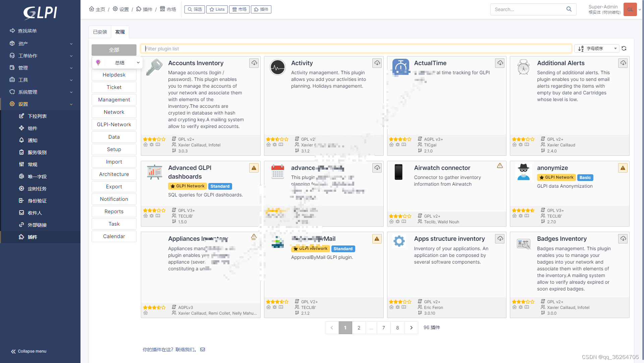Click the Lists button in top toolbar

pos(217,9)
